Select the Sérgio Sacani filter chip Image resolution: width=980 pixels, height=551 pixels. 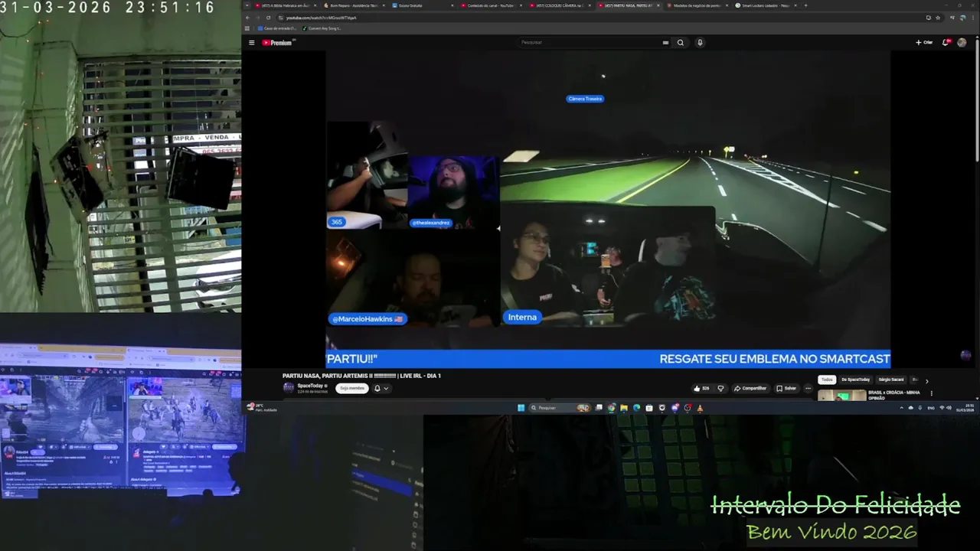890,380
